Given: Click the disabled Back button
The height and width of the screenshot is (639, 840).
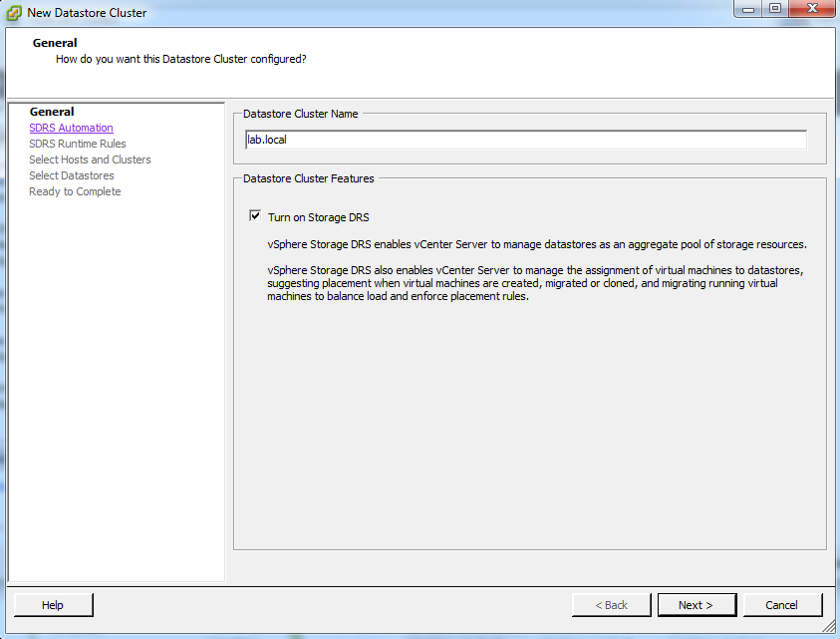Looking at the screenshot, I should 611,605.
